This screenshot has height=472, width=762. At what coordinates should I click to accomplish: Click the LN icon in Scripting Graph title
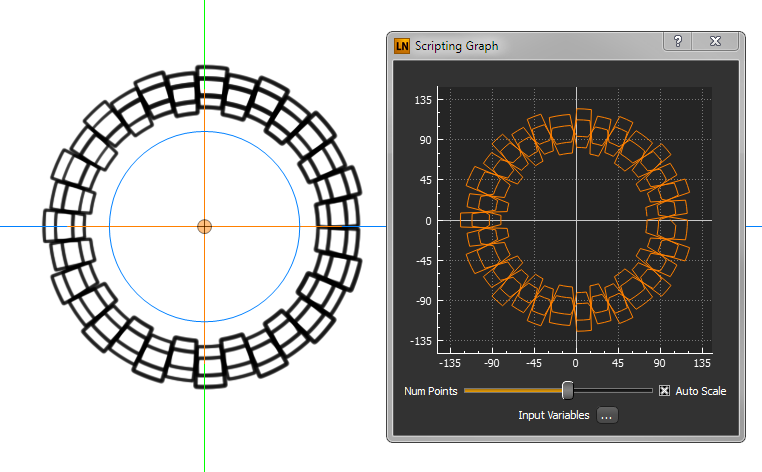pos(402,46)
